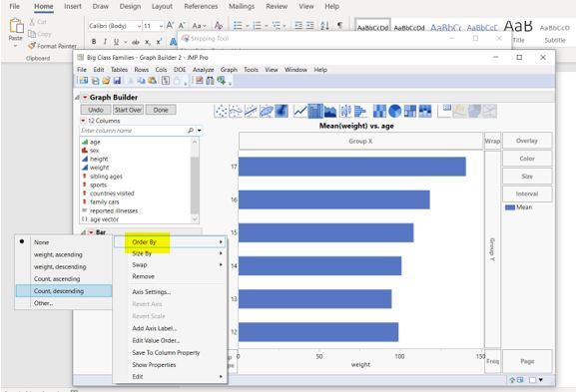
Task: Select the Heatmap element icon
Action: click(x=379, y=111)
